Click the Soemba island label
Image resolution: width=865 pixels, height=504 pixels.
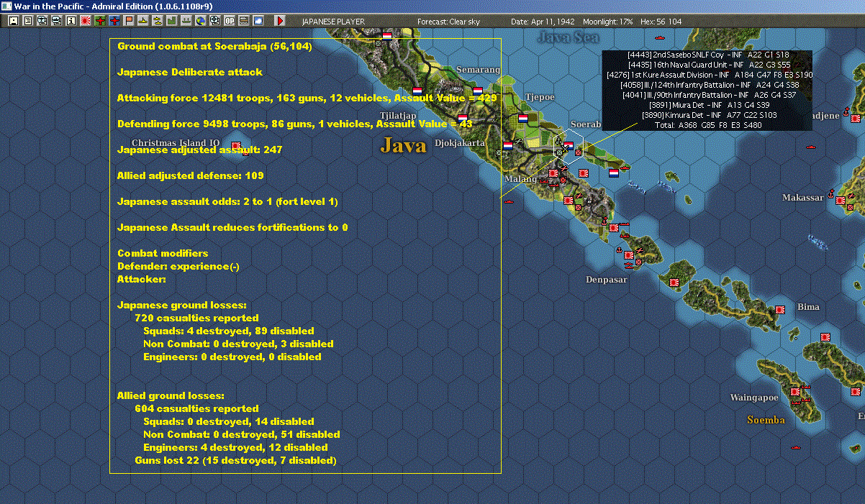[766, 420]
